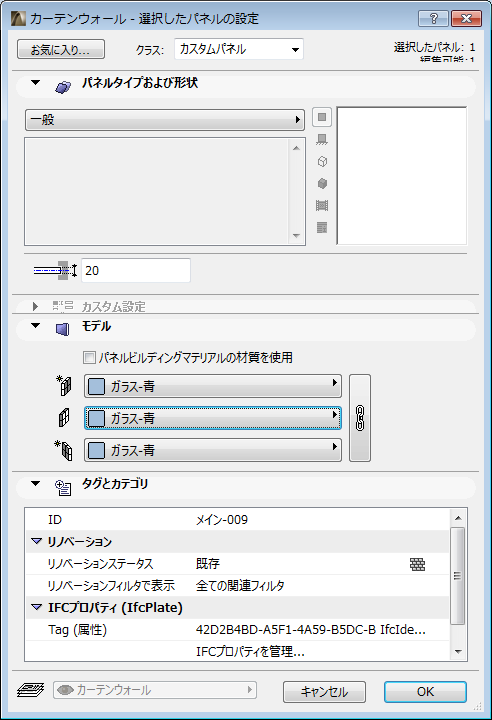The height and width of the screenshot is (720, 492).
Task: Click the eye icon in layer dropdown
Action: 66,690
